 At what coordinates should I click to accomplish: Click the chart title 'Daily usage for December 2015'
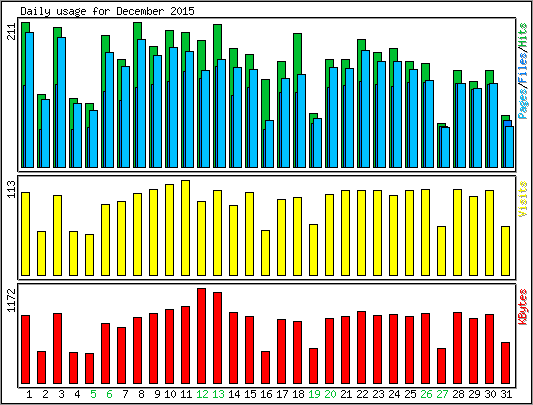point(107,11)
